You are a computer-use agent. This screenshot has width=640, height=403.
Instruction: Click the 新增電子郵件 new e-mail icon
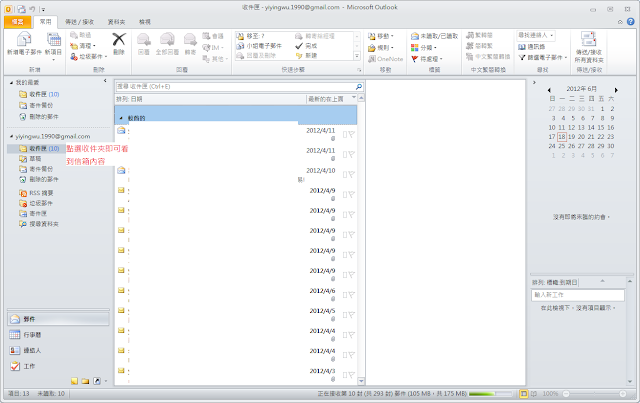click(x=24, y=40)
